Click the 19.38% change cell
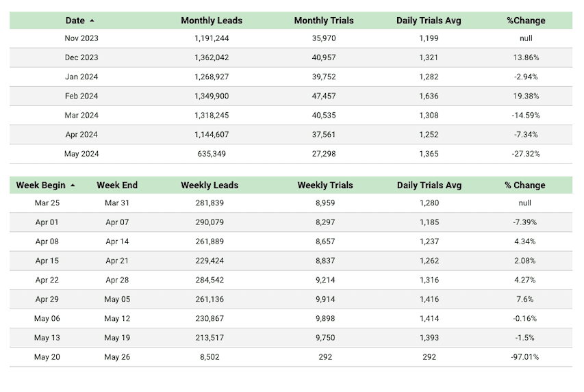 [526, 96]
